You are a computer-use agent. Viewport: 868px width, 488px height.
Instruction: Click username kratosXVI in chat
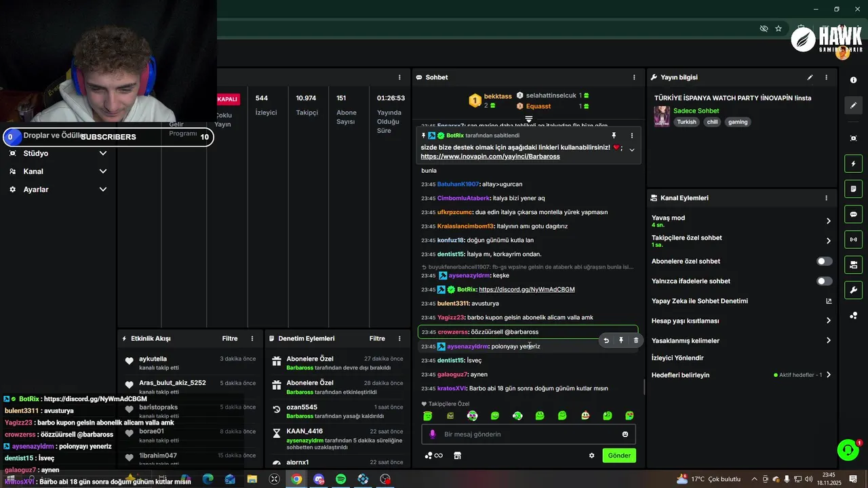[x=452, y=388]
